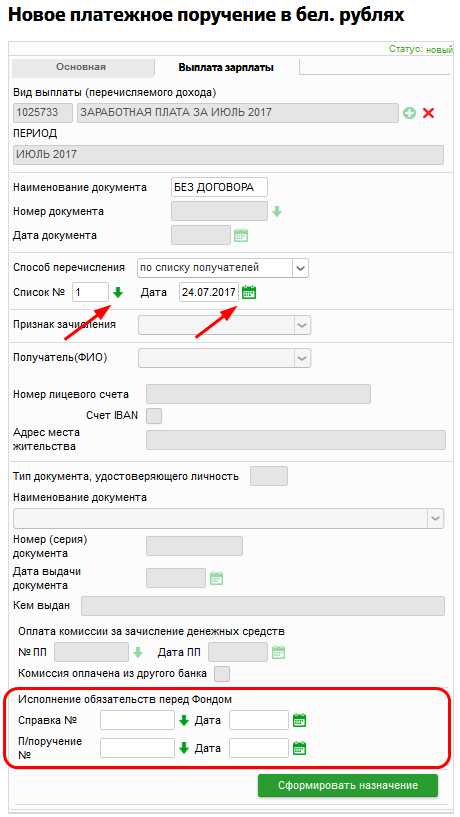Open the Способ перечисления dropdown
The image size is (460, 817).
click(x=223, y=268)
